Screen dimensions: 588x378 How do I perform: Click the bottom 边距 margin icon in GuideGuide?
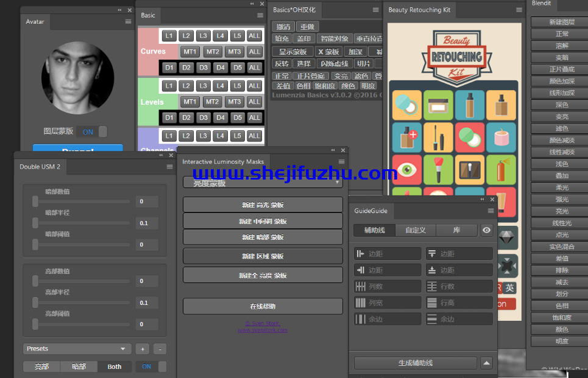click(x=432, y=270)
